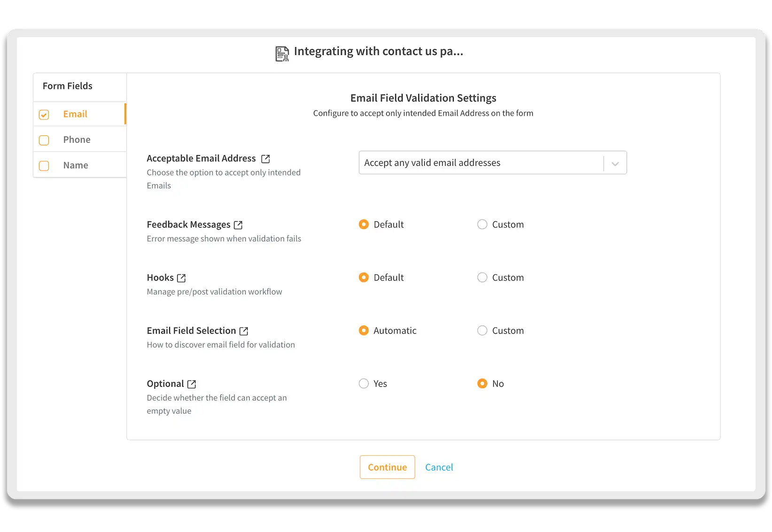
Task: Enable the Name form field checkbox
Action: (44, 166)
